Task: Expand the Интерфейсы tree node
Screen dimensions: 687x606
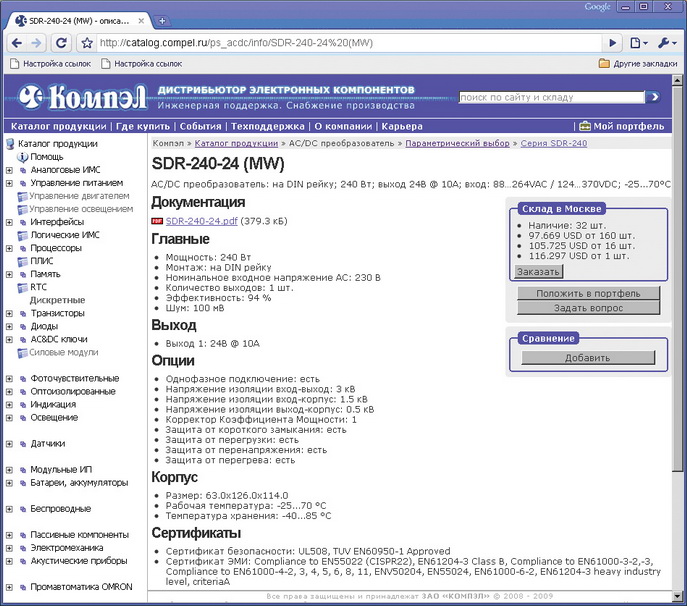Action: coord(9,222)
